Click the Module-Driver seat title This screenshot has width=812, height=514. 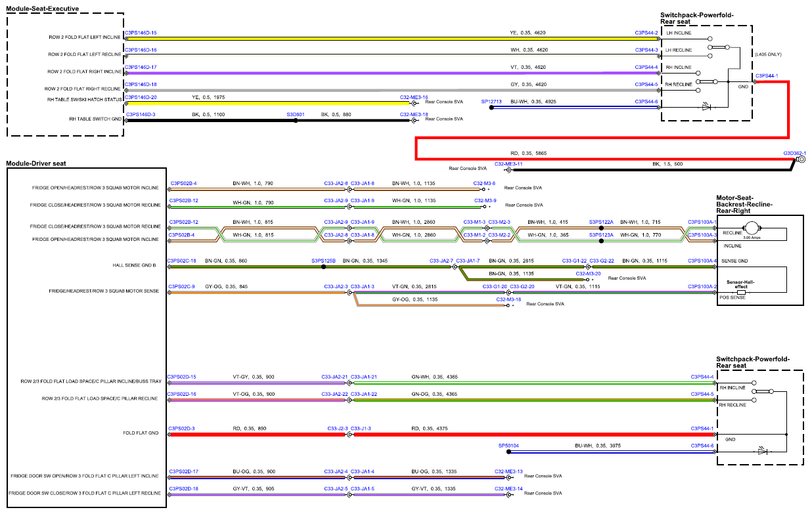tap(35, 163)
